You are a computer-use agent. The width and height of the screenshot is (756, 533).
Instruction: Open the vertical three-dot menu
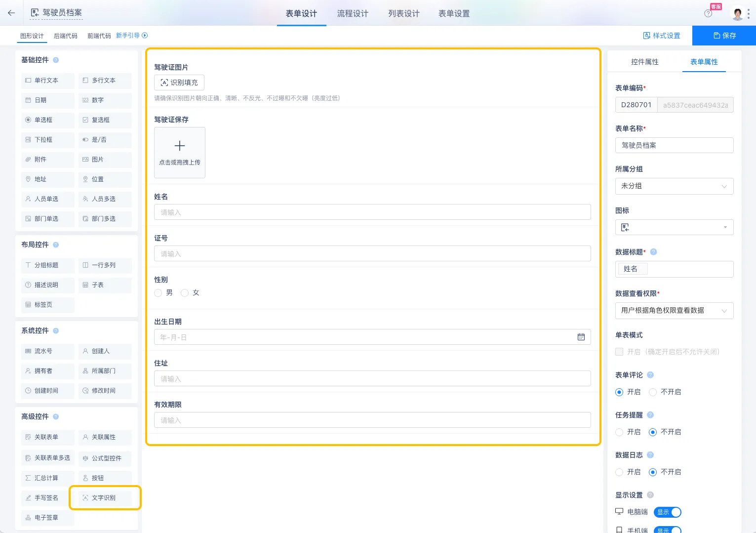point(749,13)
